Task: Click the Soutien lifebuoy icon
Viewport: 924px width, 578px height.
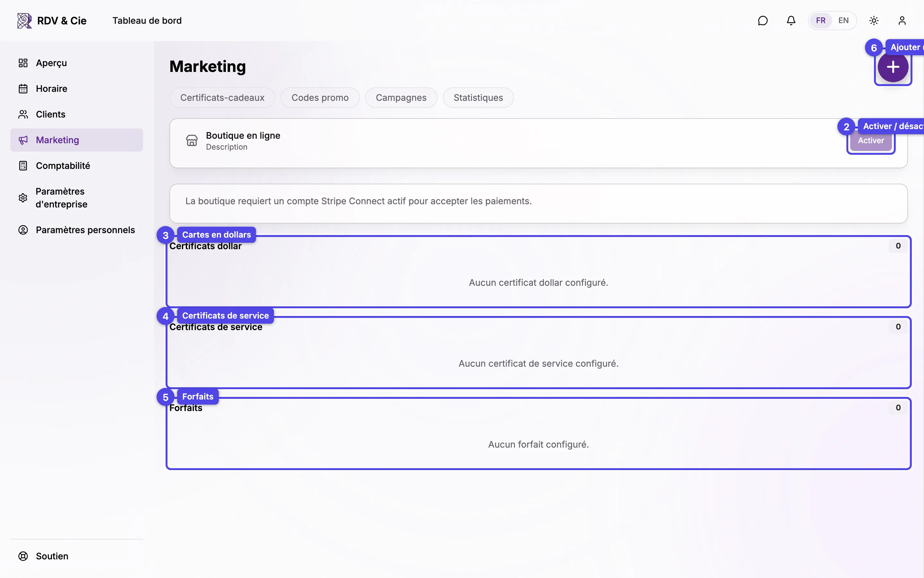Action: point(23,556)
